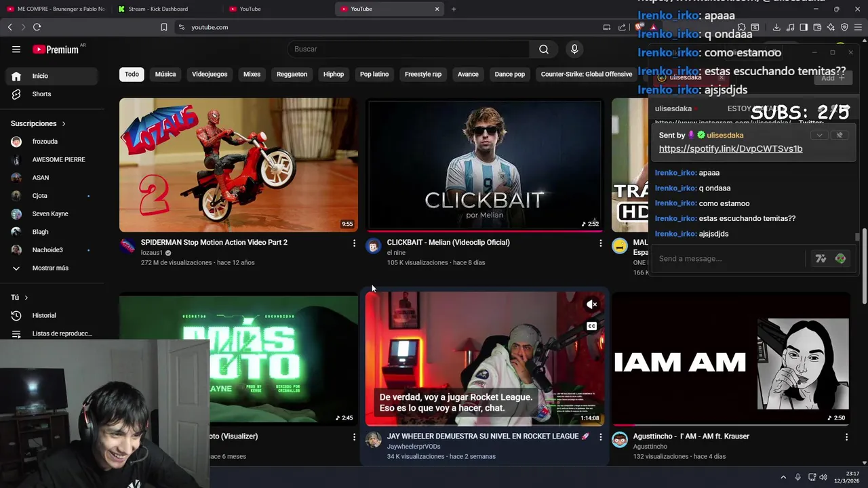This screenshot has width=868, height=488.
Task: Toggle captions on Jay Wheeler preview
Action: coord(592,326)
